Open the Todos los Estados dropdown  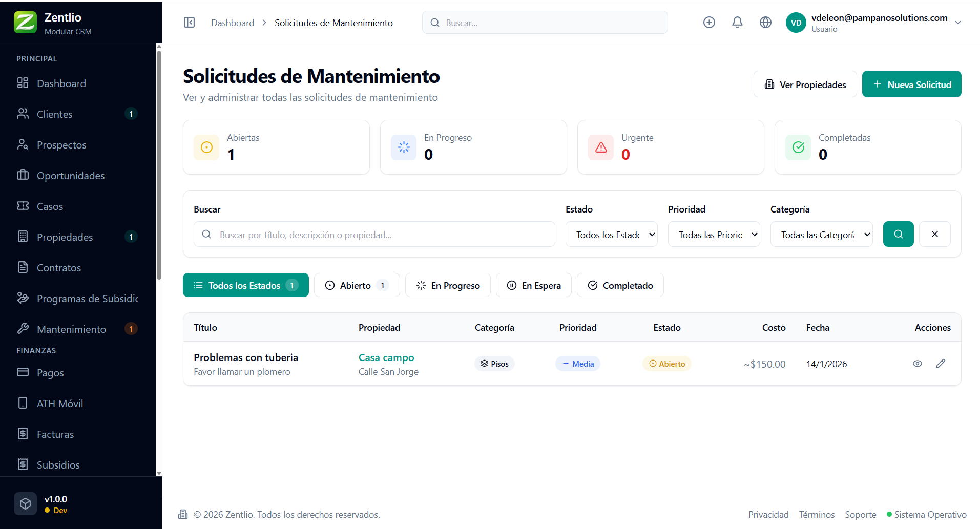[x=611, y=234]
